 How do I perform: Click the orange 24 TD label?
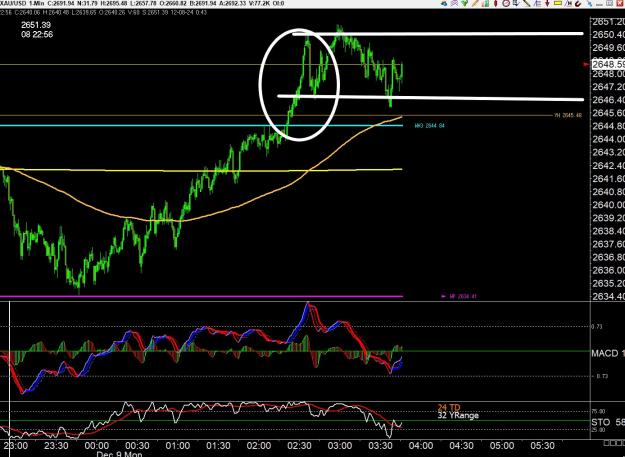tap(449, 408)
